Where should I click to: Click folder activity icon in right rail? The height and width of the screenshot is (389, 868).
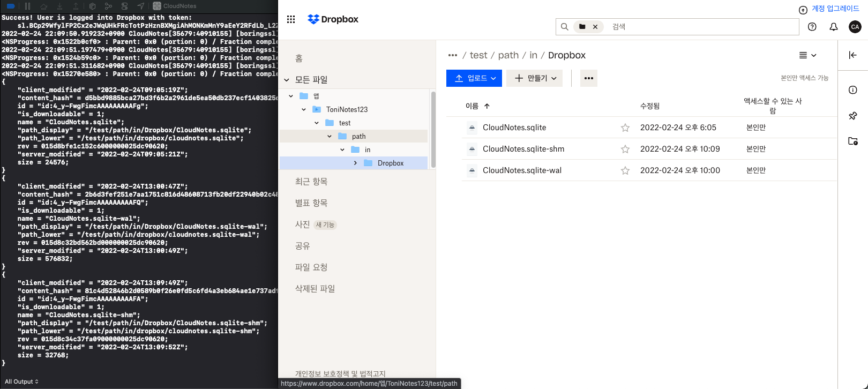click(853, 141)
